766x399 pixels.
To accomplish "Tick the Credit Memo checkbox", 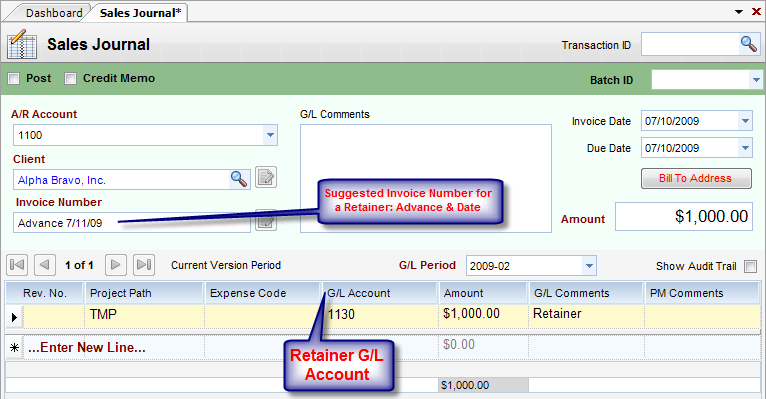I will (x=70, y=79).
